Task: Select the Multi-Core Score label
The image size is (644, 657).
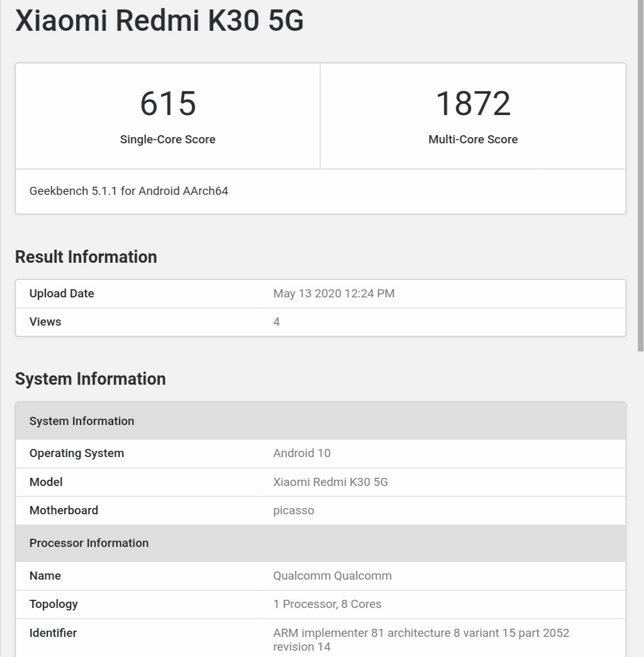Action: point(473,140)
